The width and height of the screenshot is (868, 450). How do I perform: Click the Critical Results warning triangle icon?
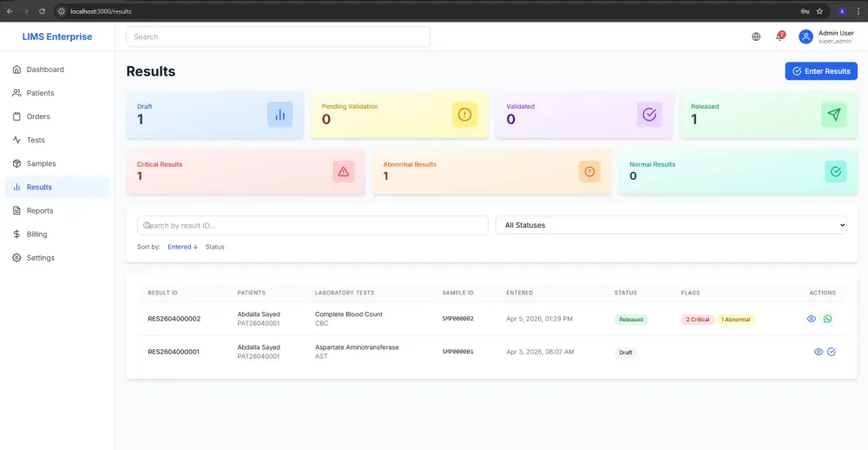(343, 172)
